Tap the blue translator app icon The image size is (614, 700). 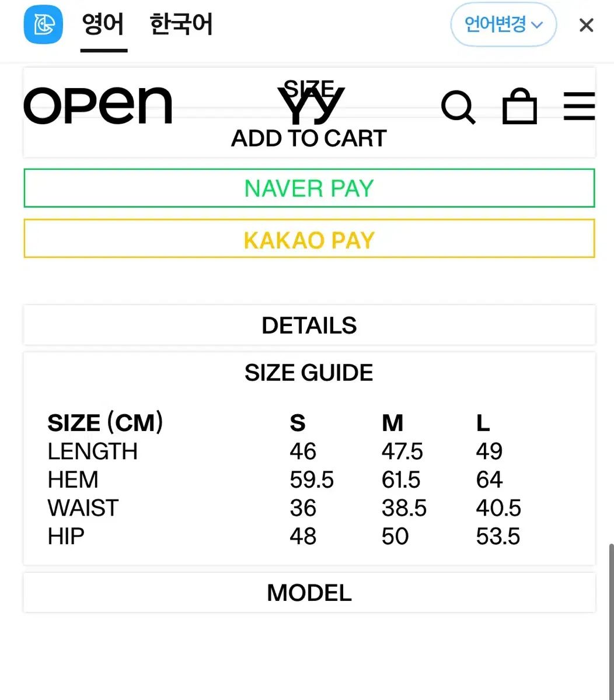click(43, 24)
